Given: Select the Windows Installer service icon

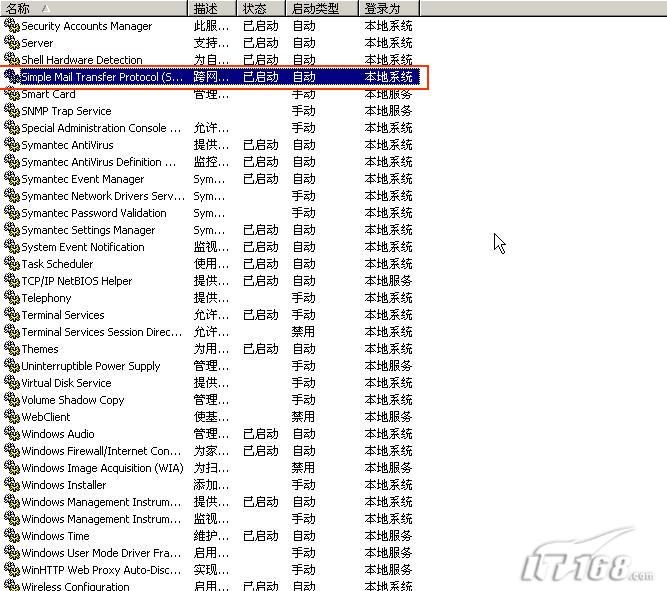Looking at the screenshot, I should pyautogui.click(x=12, y=485).
